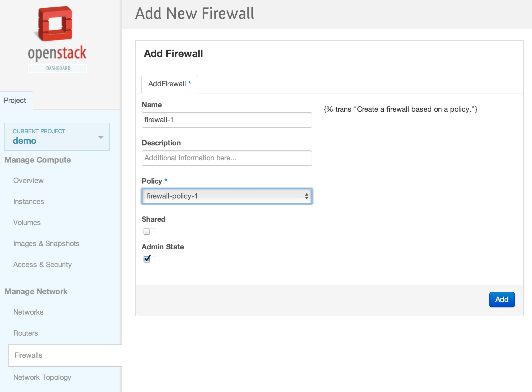Open Access & Security page
Image resolution: width=532 pixels, height=392 pixels.
(42, 265)
